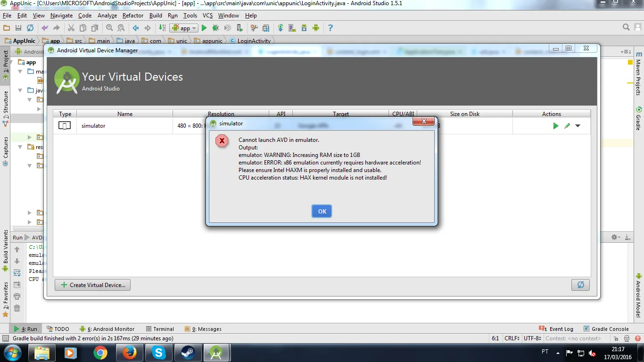Switch to the Terminal tool window tab
The height and width of the screenshot is (362, 644).
(160, 329)
